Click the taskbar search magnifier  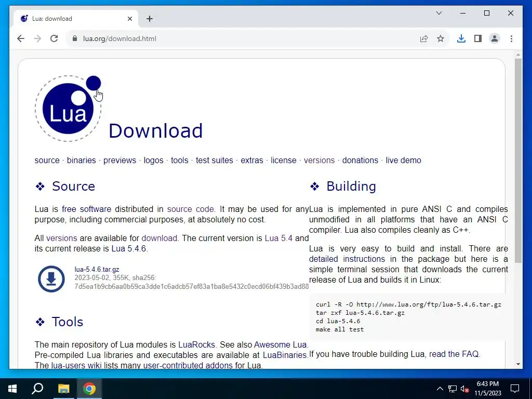coord(37,389)
